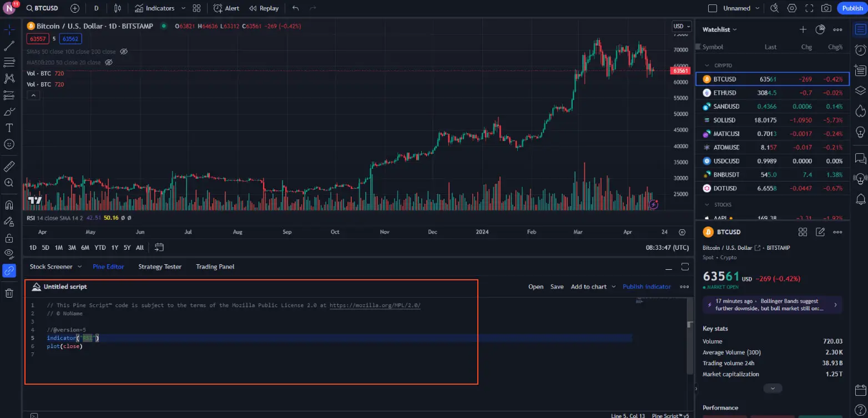Set chart date range to YTD
The width and height of the screenshot is (868, 418).
click(100, 248)
